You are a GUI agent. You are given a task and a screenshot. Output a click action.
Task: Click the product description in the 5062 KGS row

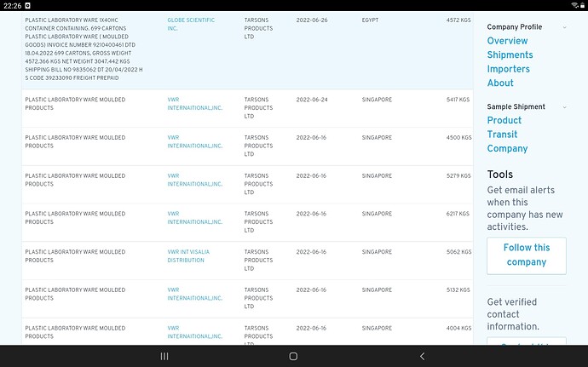[x=75, y=256]
